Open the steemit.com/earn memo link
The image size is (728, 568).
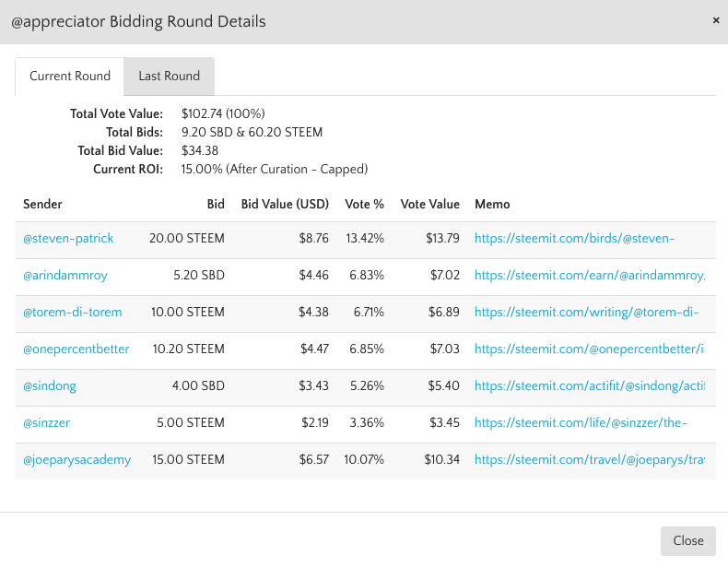590,276
